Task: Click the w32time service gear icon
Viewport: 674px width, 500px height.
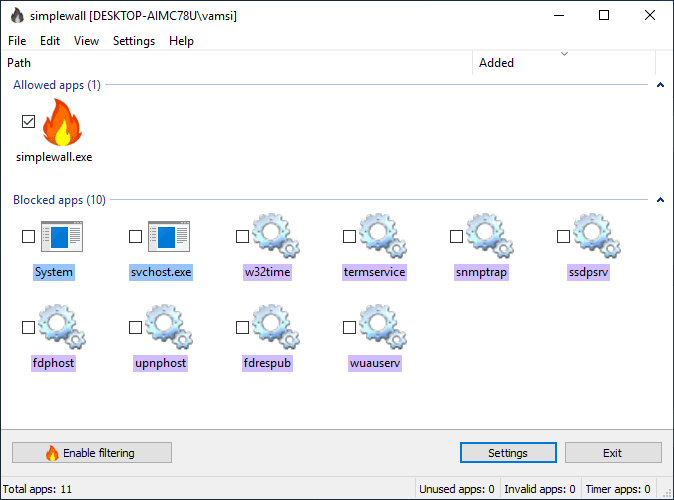Action: tap(276, 236)
